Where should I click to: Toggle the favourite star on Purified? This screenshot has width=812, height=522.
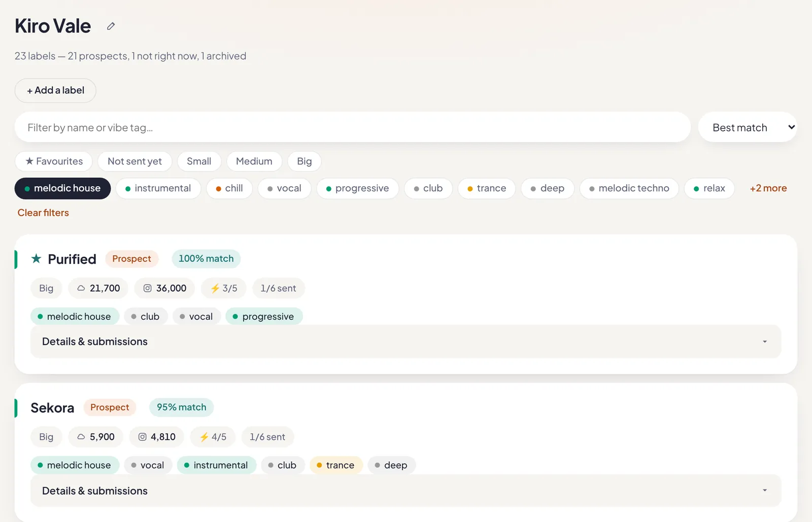pos(36,259)
